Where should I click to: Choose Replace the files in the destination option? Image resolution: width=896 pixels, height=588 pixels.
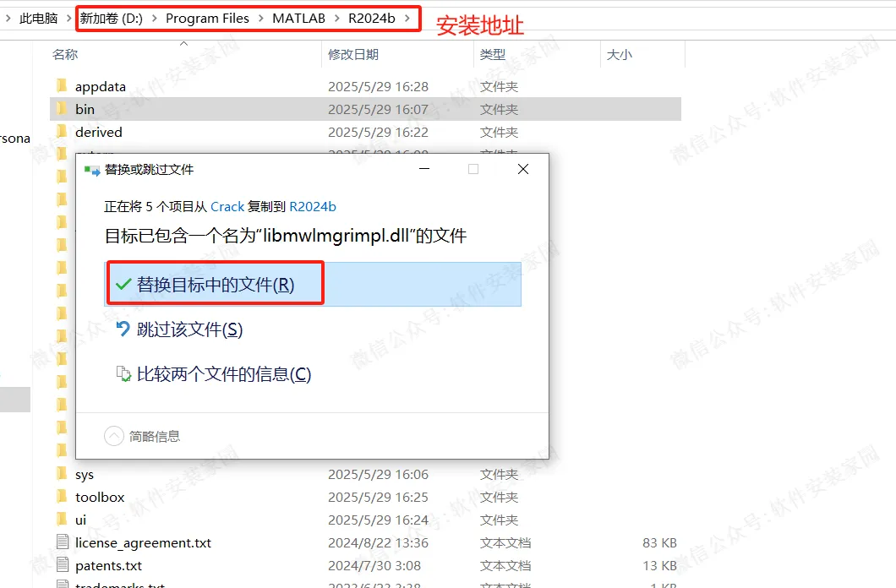click(313, 285)
